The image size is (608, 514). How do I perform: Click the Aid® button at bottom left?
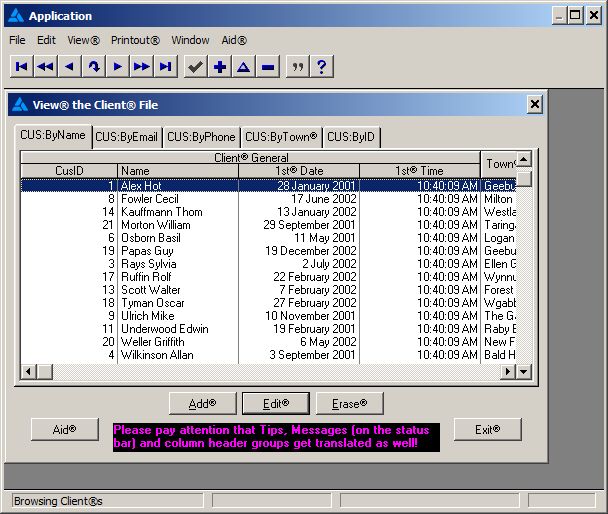[64, 429]
